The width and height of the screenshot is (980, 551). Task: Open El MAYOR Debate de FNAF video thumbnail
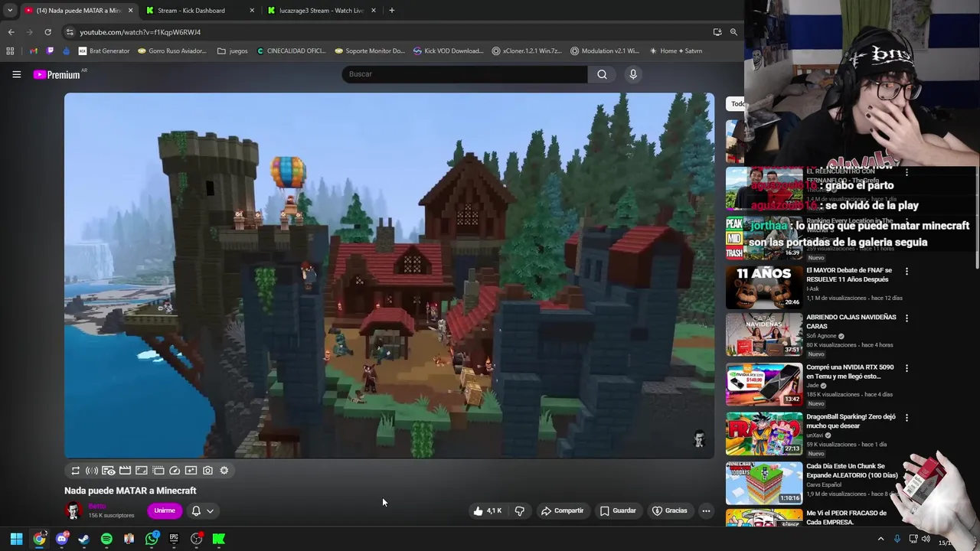point(764,287)
